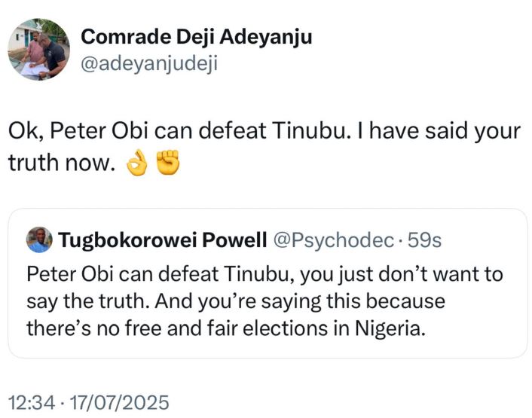Click the OK hand emoji
Screen dimensions: 532x418
click(x=136, y=163)
